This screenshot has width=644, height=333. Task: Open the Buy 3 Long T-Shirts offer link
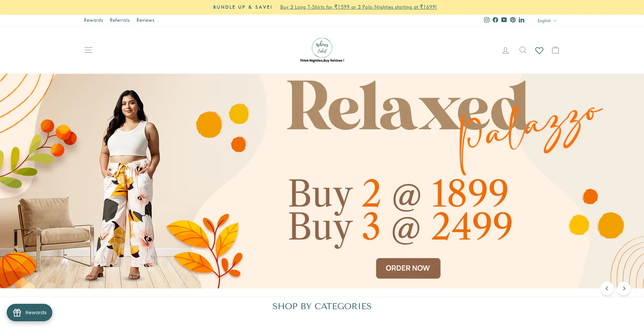click(358, 7)
